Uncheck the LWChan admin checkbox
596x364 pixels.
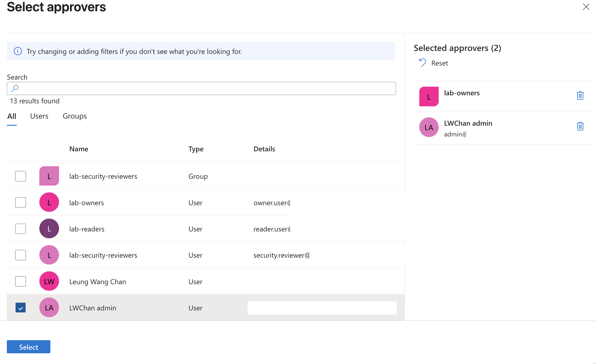pyautogui.click(x=21, y=308)
